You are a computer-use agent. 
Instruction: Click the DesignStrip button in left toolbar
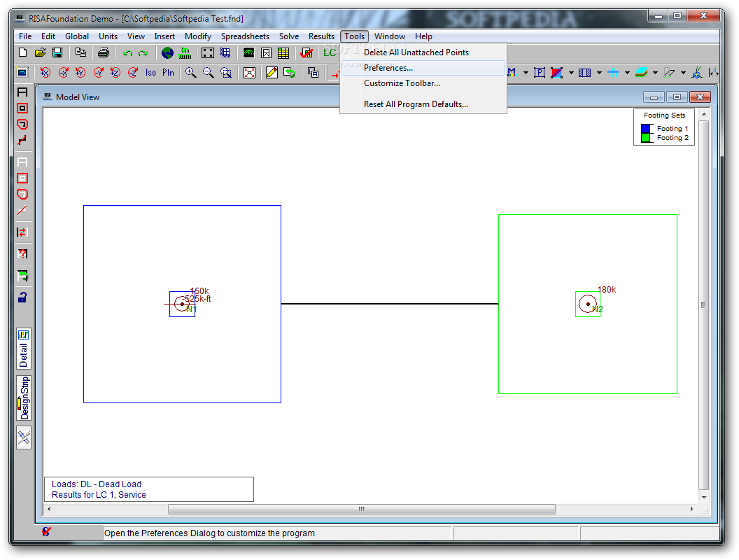click(24, 398)
